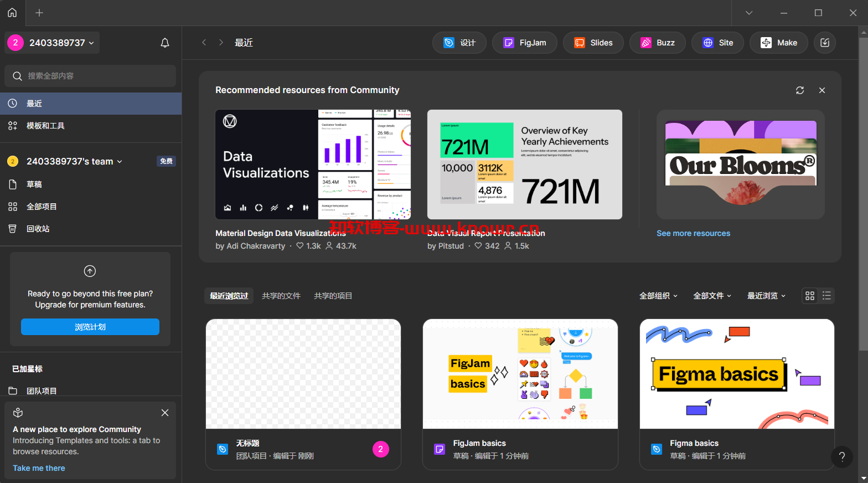
Task: Open starred 团队项目 folder
Action: pos(91,390)
